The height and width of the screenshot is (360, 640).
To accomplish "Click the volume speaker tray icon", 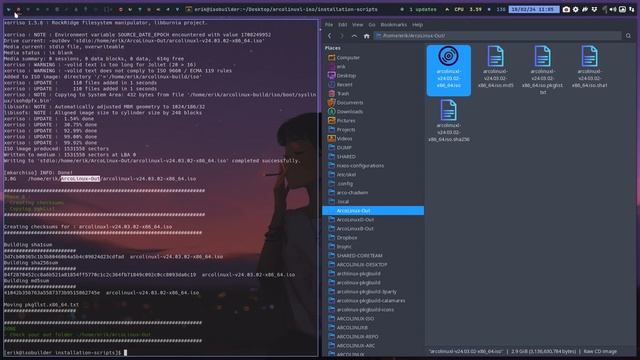I will [x=613, y=9].
